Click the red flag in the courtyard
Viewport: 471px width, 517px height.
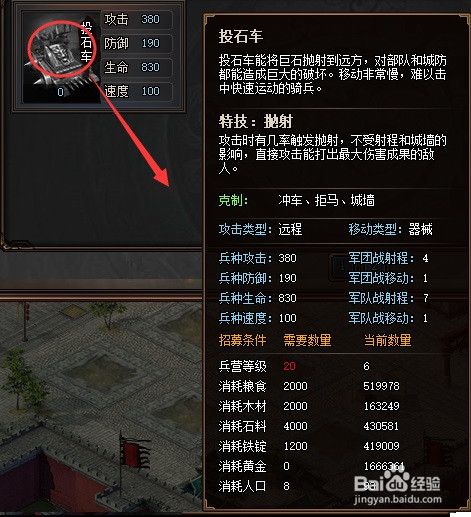tap(134, 452)
